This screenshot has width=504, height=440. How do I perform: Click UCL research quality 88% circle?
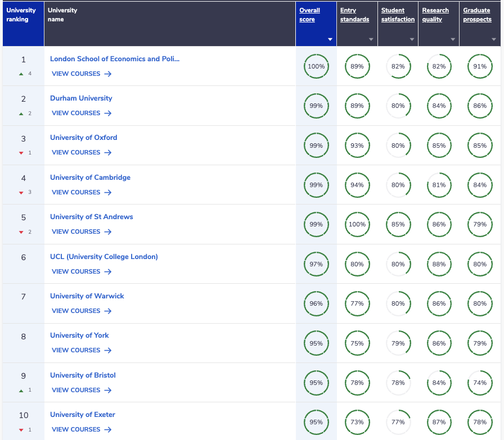pos(439,264)
